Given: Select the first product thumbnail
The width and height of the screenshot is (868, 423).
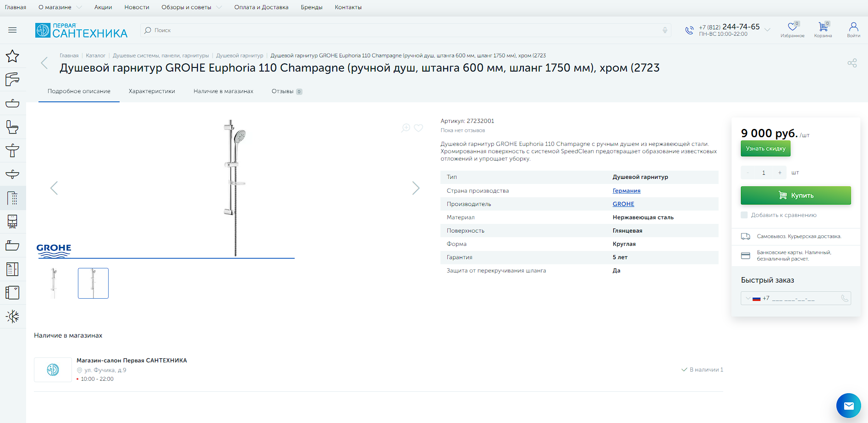Looking at the screenshot, I should (x=54, y=283).
